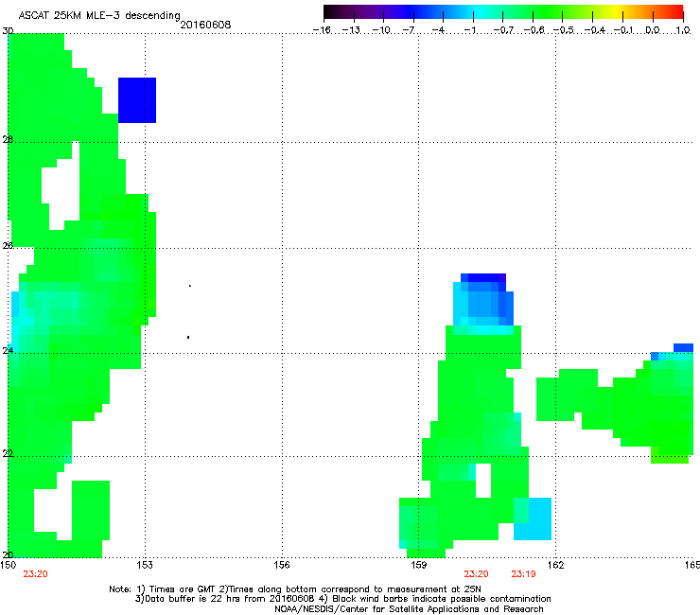
Task: Click the colorbar label -7
Action: 409,30
